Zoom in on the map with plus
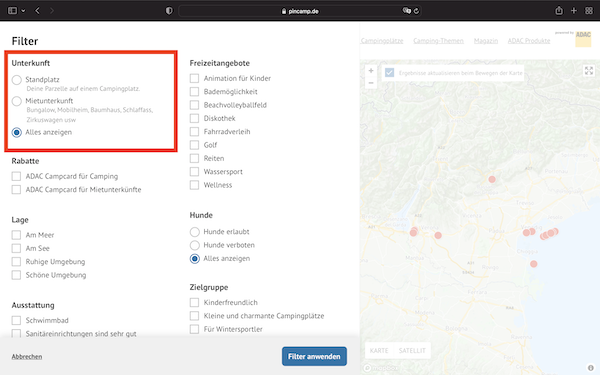The height and width of the screenshot is (375, 600). [x=371, y=71]
